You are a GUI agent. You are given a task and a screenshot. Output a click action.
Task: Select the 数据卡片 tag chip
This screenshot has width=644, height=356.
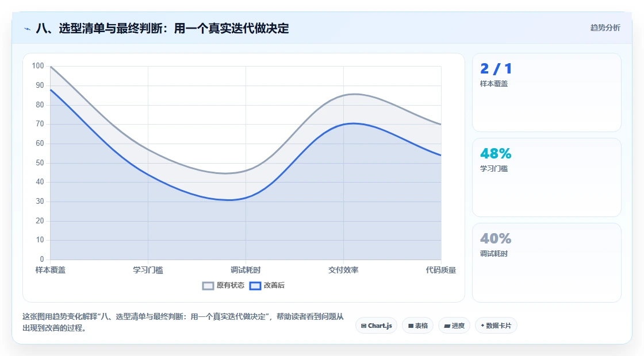(x=496, y=326)
